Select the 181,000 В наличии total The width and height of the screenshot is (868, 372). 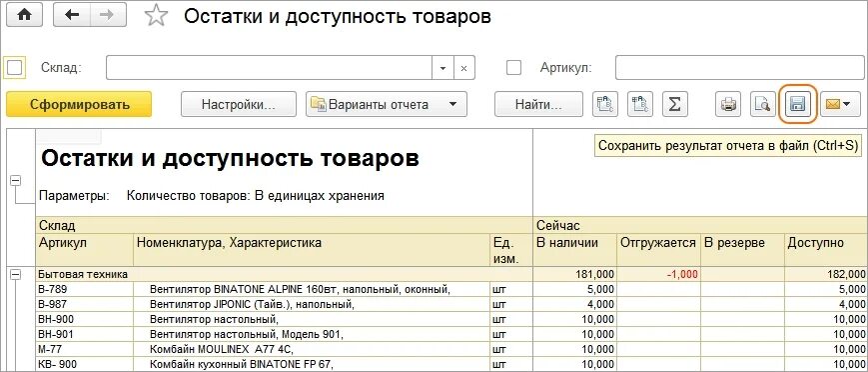click(x=574, y=274)
